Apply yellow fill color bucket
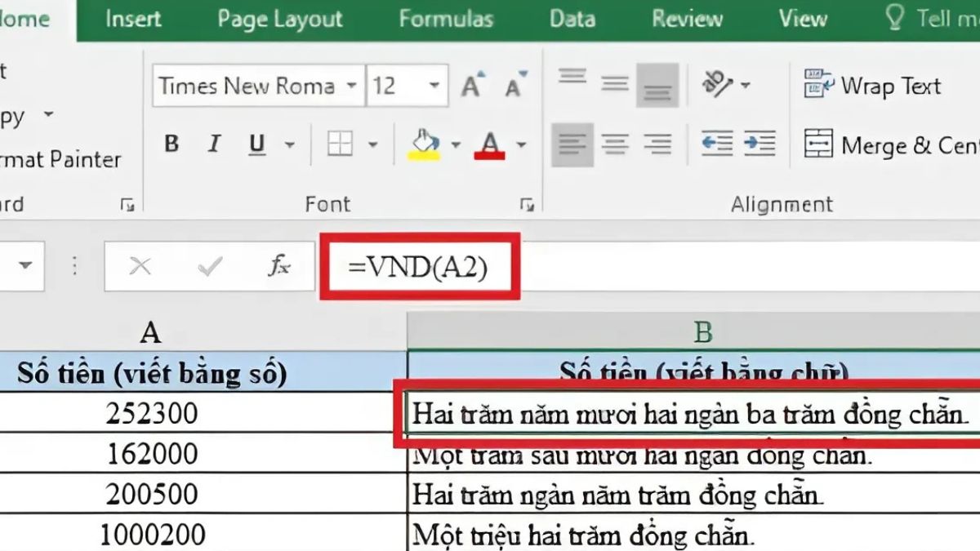Screen dimensions: 980x551 coord(424,144)
